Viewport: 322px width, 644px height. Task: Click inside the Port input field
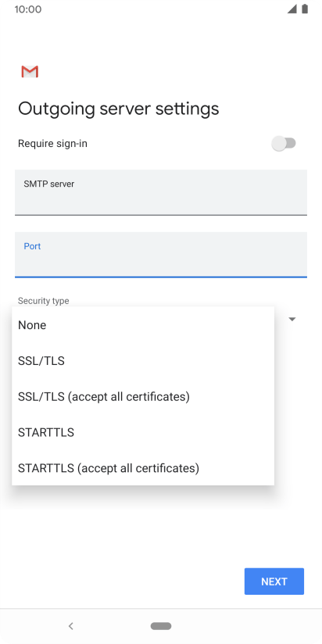pyautogui.click(x=161, y=255)
